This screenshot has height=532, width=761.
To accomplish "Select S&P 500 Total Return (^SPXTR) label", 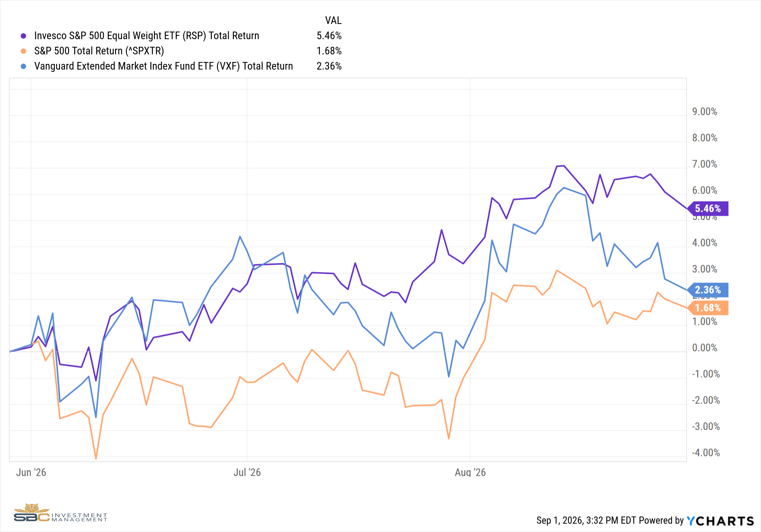I will 99,51.
